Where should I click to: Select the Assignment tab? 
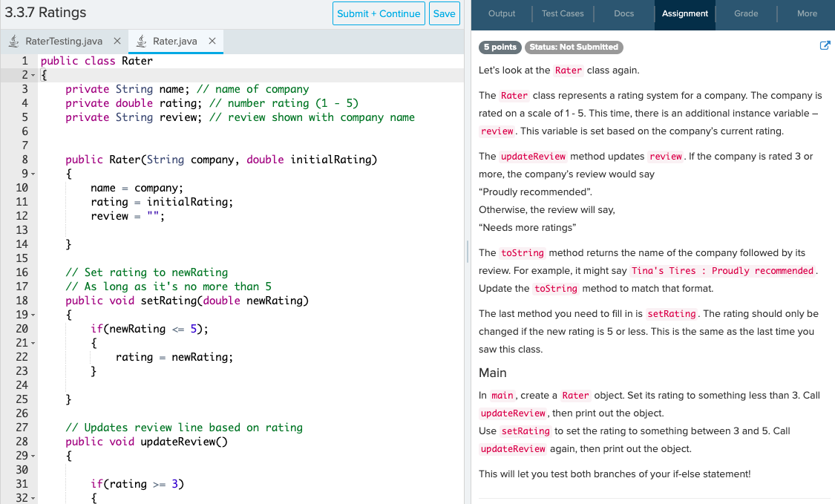pos(685,13)
